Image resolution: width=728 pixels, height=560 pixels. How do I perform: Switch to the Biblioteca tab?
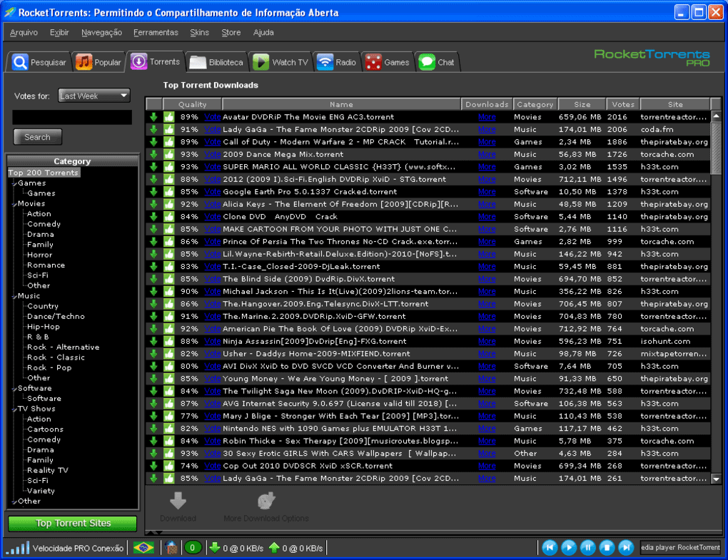217,62
